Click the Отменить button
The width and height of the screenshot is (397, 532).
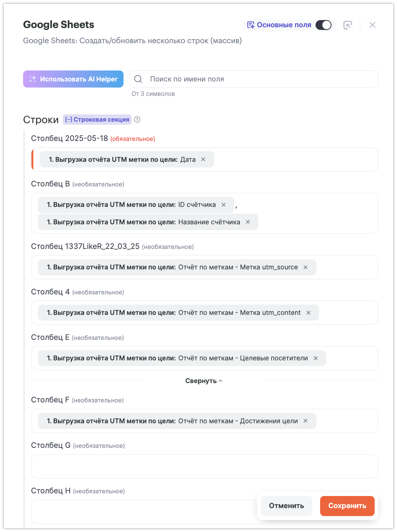pos(286,506)
